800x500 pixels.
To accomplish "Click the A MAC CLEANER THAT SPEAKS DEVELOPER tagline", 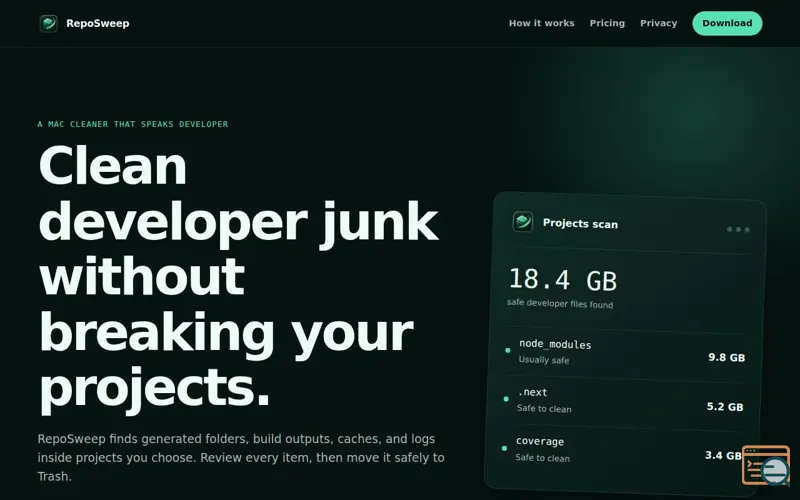I will click(133, 124).
